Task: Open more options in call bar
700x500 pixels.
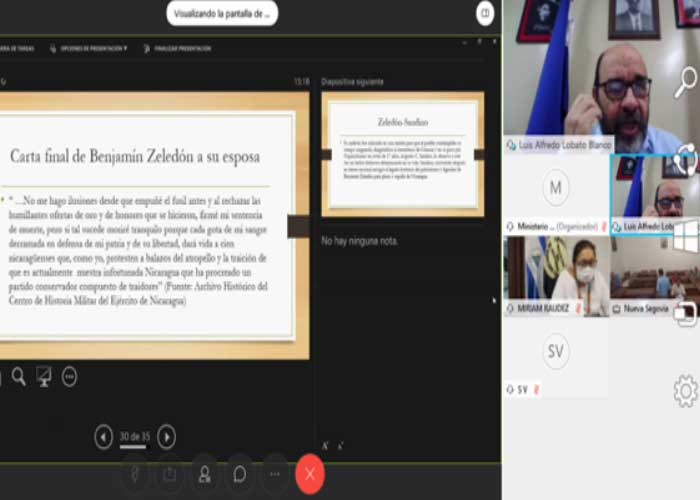Action: (x=274, y=473)
